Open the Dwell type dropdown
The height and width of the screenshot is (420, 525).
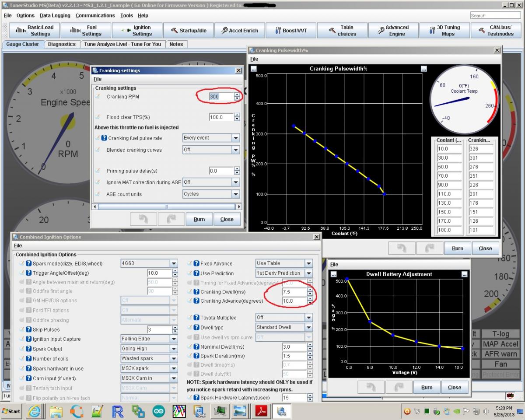pyautogui.click(x=308, y=327)
